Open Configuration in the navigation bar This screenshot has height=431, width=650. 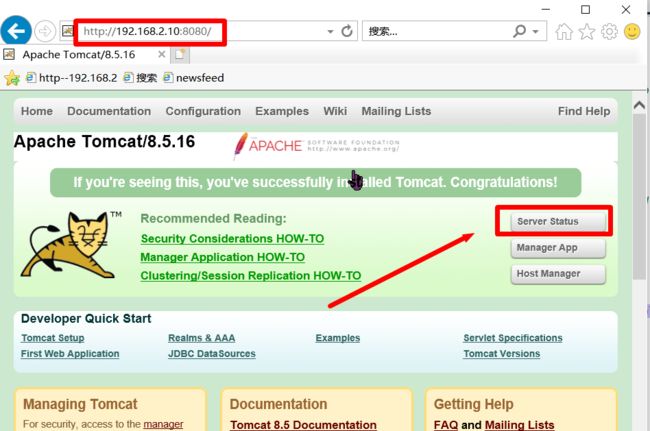(x=203, y=111)
